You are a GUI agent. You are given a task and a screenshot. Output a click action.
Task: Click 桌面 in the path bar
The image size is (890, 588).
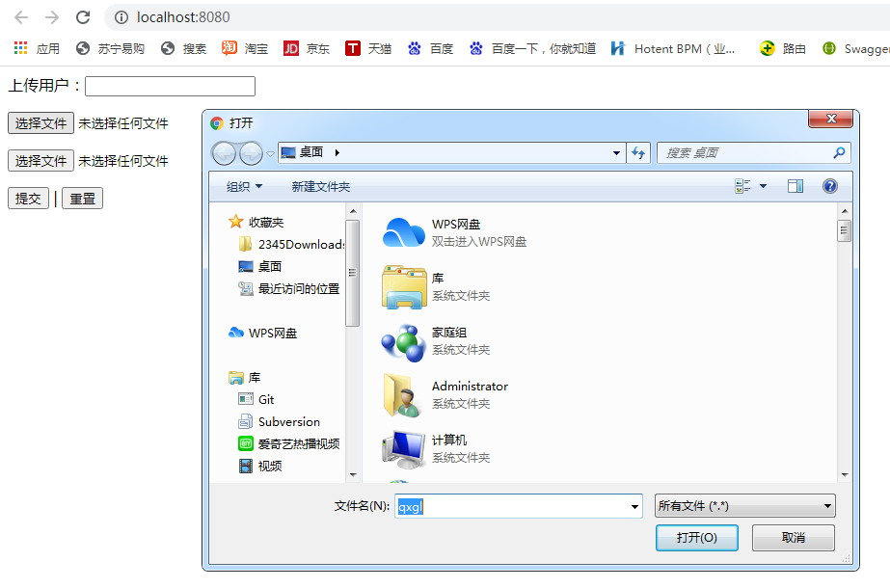click(311, 152)
